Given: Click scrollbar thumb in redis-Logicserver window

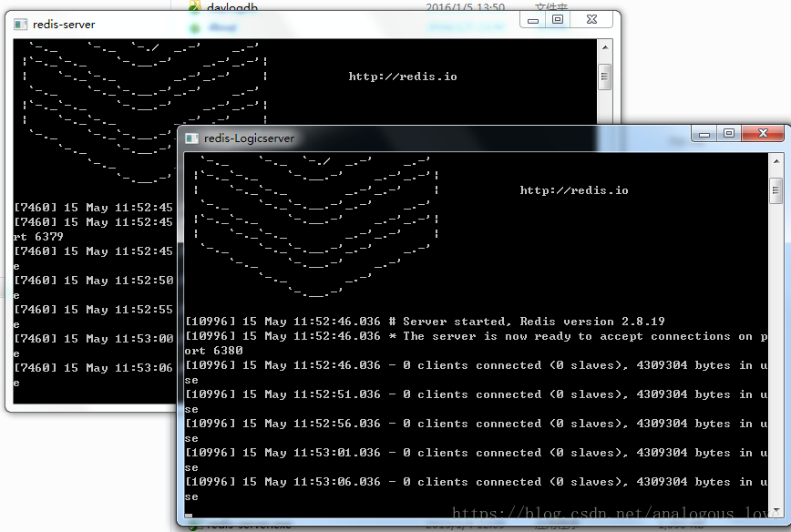Looking at the screenshot, I should (776, 190).
